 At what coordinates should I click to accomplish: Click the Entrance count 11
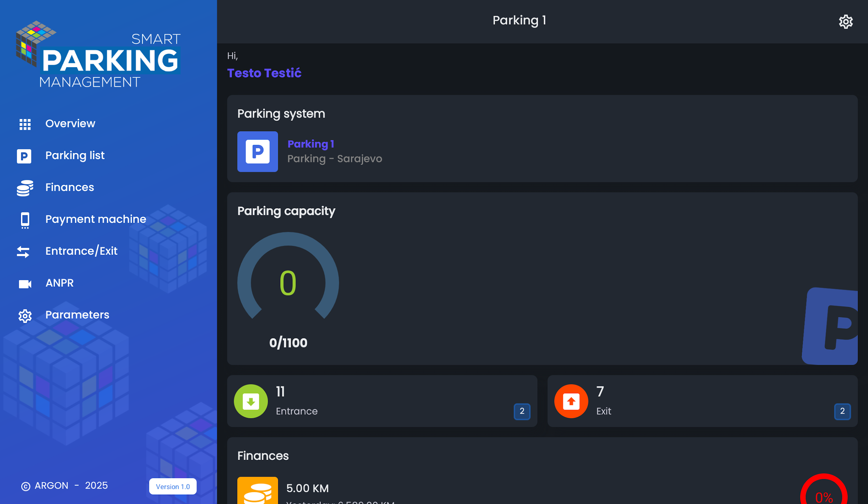(280, 392)
